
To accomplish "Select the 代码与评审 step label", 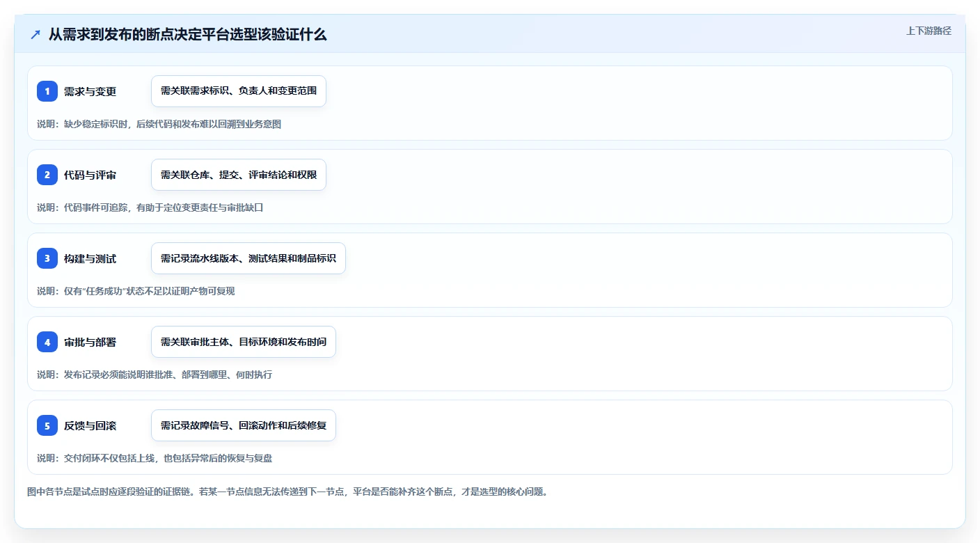I will point(90,175).
